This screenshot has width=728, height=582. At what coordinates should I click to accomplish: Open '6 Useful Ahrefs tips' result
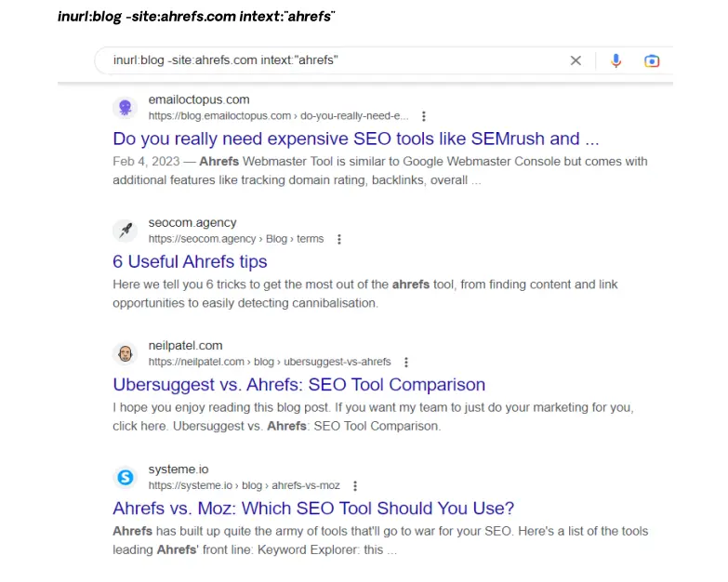(x=190, y=262)
